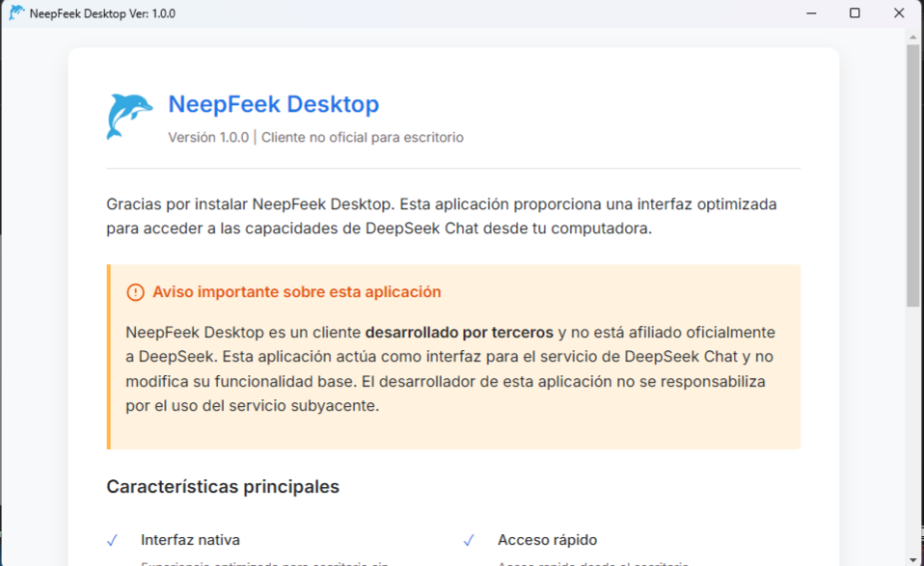Image resolution: width=924 pixels, height=566 pixels.
Task: Click the checkmark next to Interfaz nativa
Action: click(112, 540)
